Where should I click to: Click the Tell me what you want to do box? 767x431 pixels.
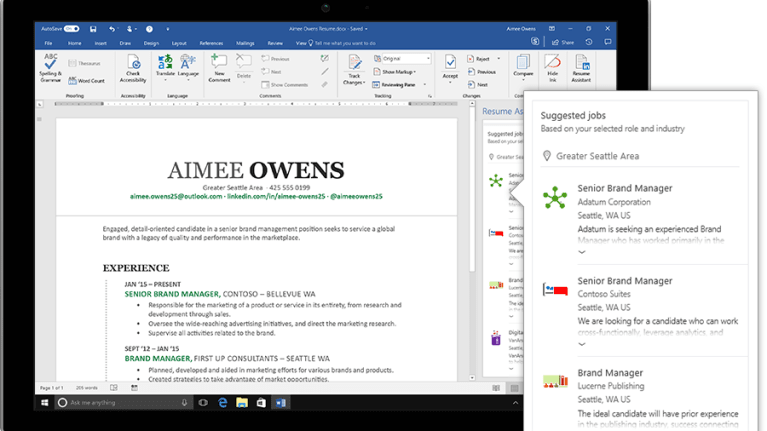pyautogui.click(x=342, y=43)
